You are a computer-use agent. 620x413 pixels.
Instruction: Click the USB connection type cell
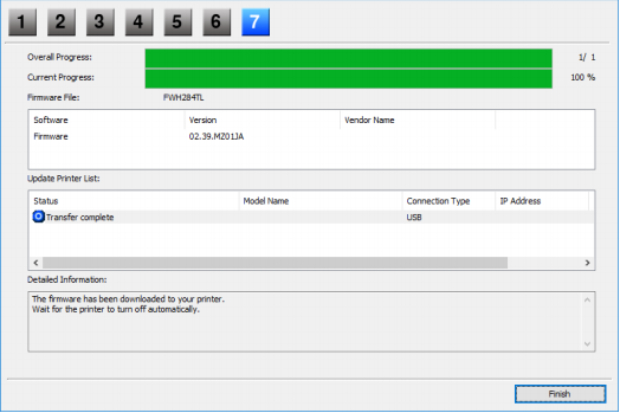[x=414, y=217]
